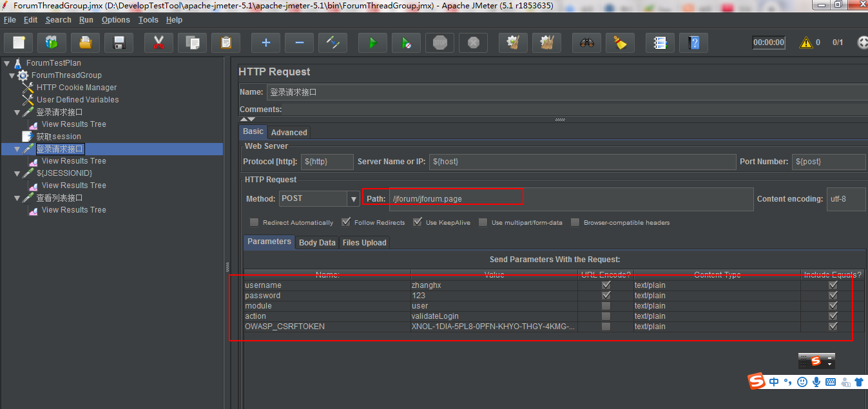Open the Run menu
Screen dimensions: 868x409
coord(86,20)
